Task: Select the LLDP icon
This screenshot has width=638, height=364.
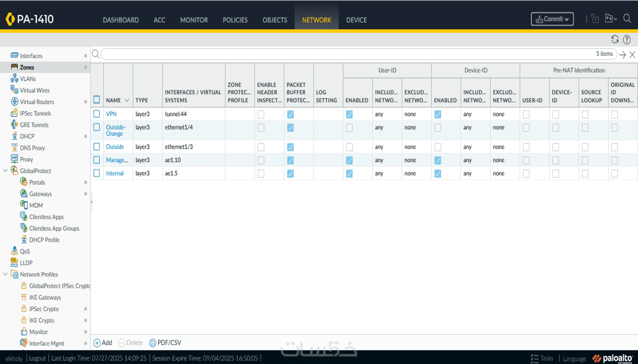Action: point(14,263)
